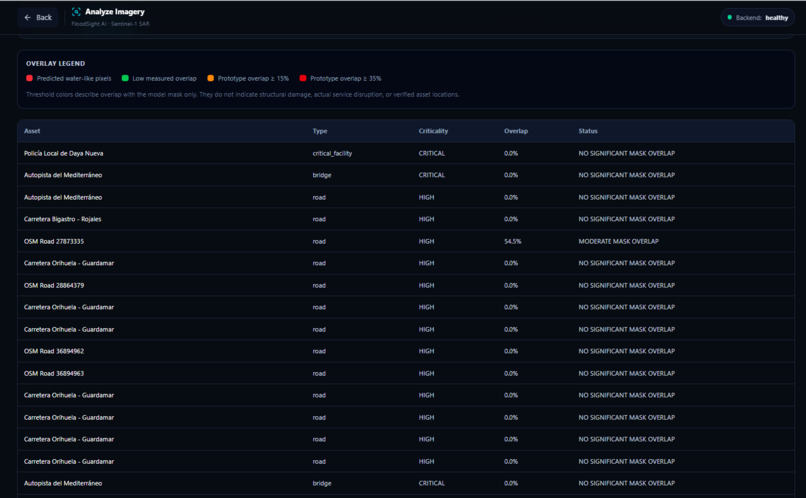The width and height of the screenshot is (806, 498).
Task: Click the 54.5% overlap value
Action: tap(512, 241)
